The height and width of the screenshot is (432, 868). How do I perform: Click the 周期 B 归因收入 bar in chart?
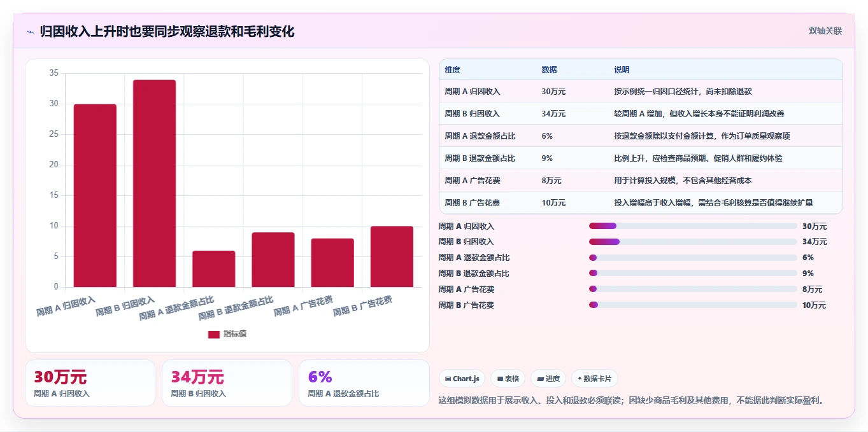(x=154, y=183)
